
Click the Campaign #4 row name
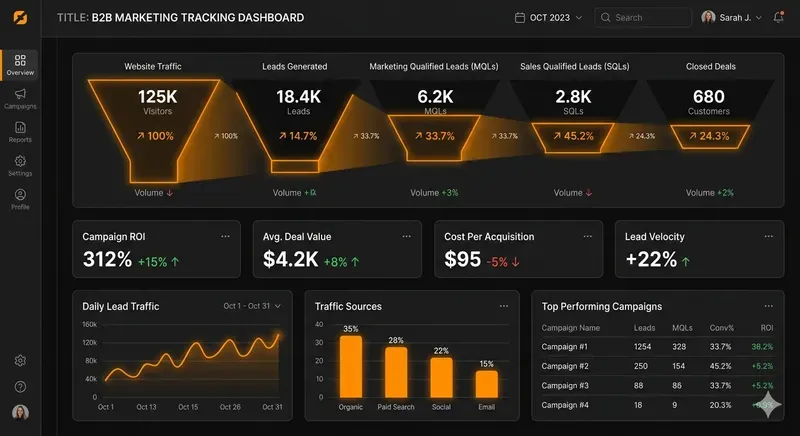coord(565,405)
